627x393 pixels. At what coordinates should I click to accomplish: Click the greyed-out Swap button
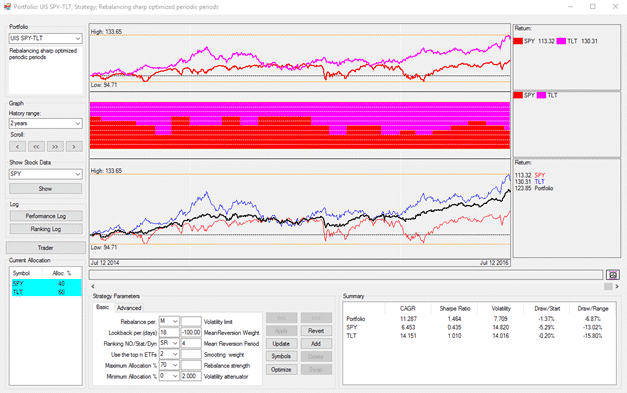tap(316, 369)
